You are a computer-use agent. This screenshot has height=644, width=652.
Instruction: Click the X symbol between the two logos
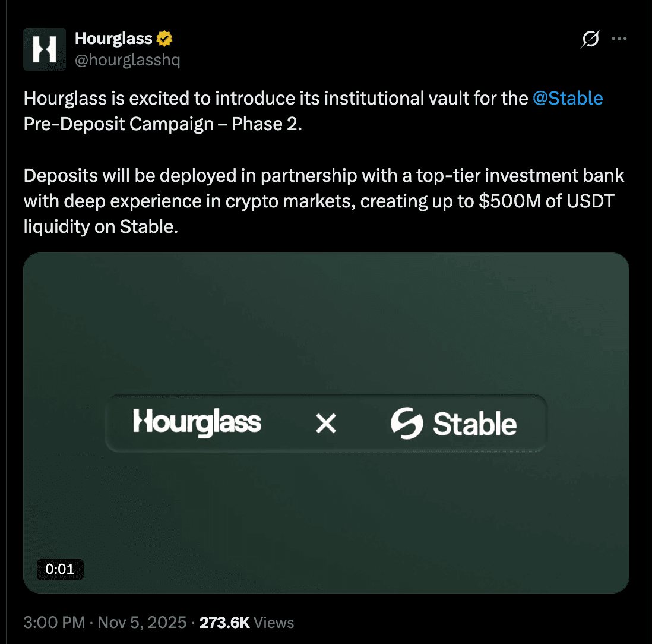(x=325, y=423)
